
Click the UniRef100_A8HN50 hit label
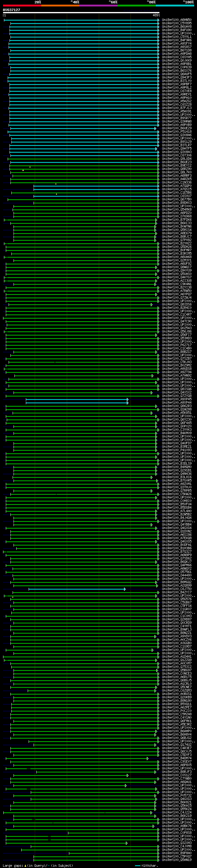point(177,20)
